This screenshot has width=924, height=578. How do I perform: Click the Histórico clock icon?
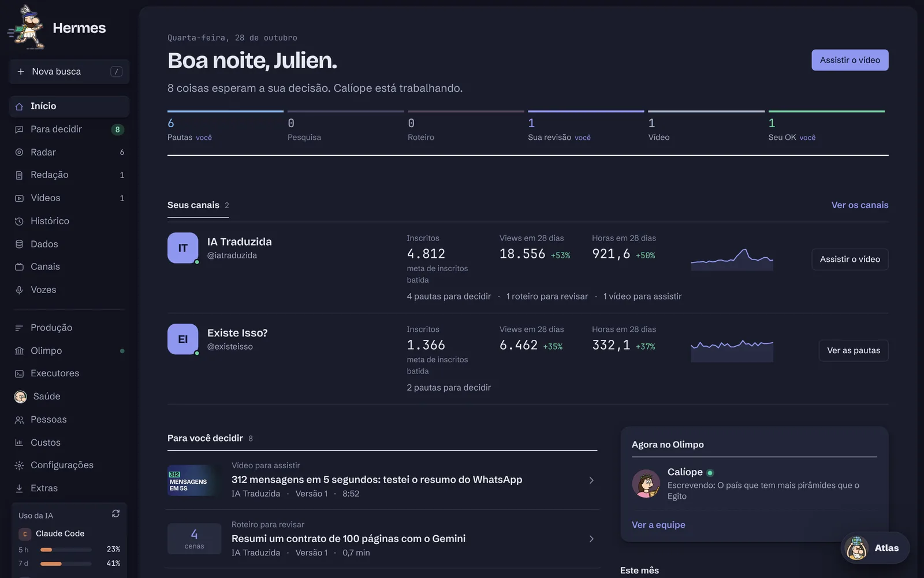pyautogui.click(x=19, y=221)
